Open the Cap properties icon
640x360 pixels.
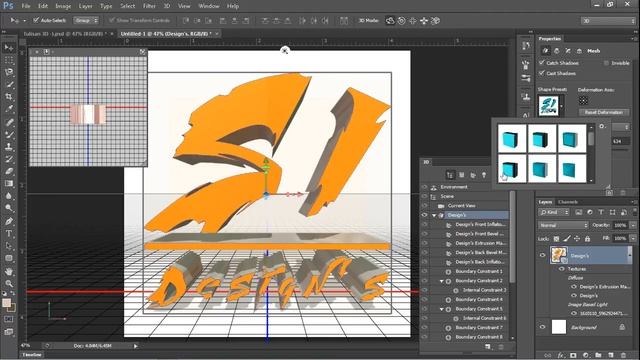tap(568, 51)
